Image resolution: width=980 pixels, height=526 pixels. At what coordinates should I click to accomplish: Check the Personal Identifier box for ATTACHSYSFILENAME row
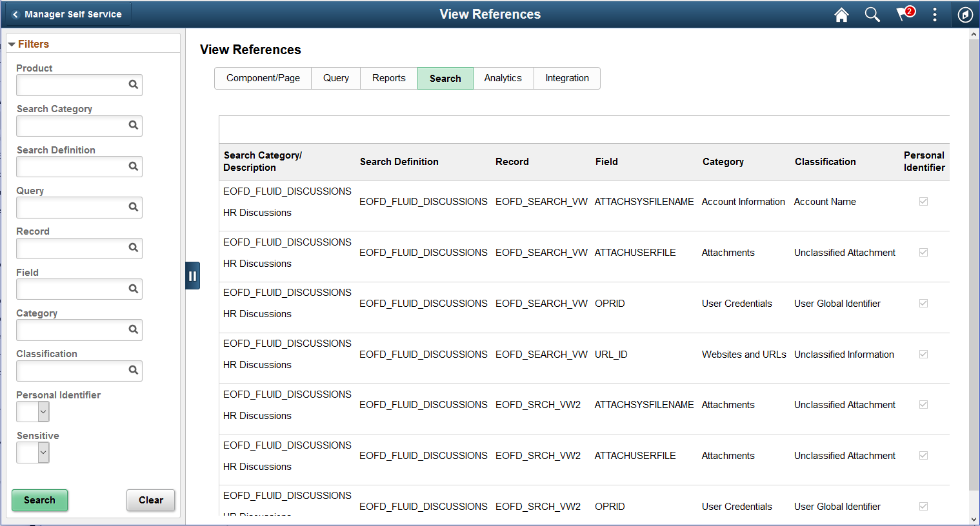pyautogui.click(x=923, y=201)
